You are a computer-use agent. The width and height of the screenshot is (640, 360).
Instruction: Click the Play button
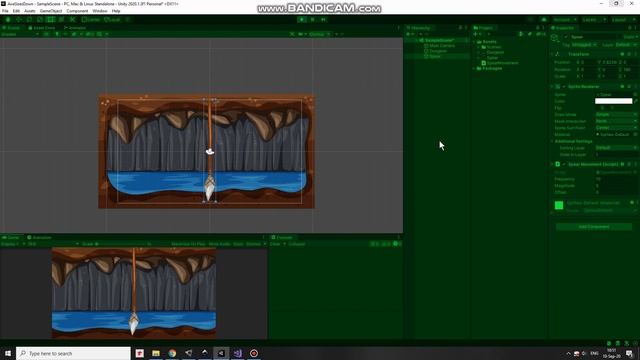pos(302,20)
